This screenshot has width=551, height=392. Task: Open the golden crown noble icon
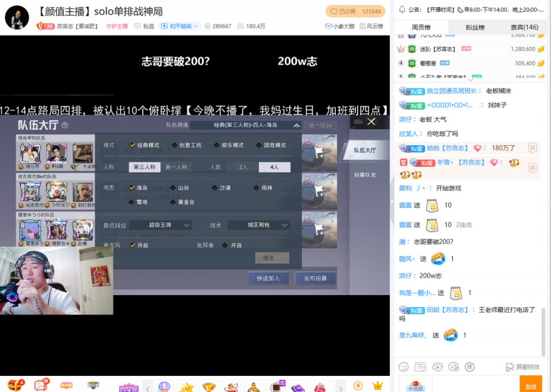(x=378, y=385)
